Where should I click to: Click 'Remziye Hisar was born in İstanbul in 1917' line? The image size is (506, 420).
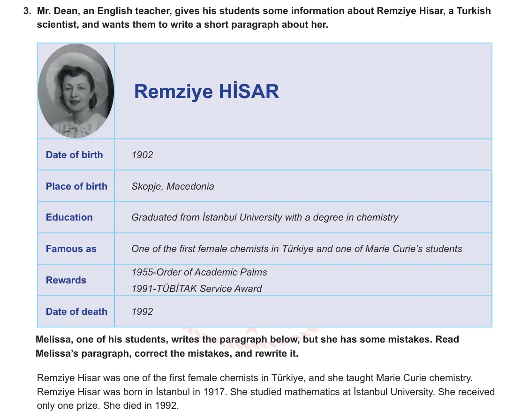click(x=265, y=392)
